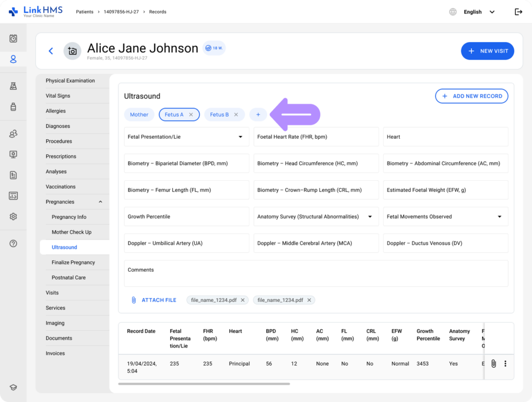Click the Growth Percentile input field
Image resolution: width=532 pixels, height=402 pixels.
click(x=187, y=217)
